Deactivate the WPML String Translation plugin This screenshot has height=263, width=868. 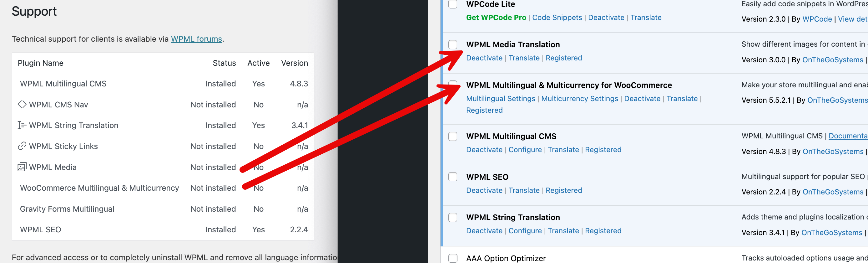click(x=484, y=231)
